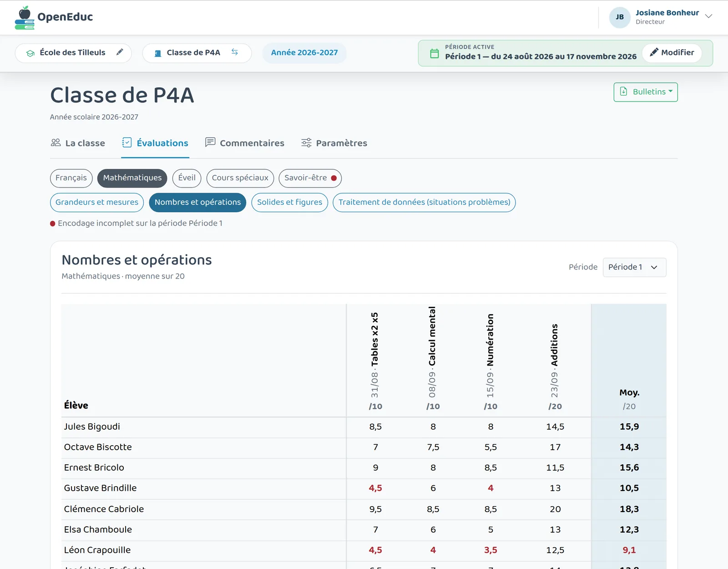The image size is (728, 569).
Task: Click the Modifier period button
Action: [x=672, y=53]
